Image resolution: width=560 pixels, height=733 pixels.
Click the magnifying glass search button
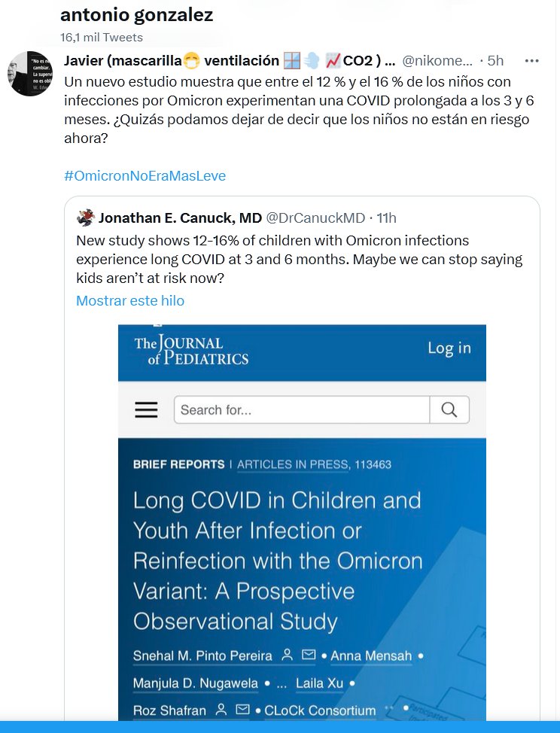(x=449, y=409)
